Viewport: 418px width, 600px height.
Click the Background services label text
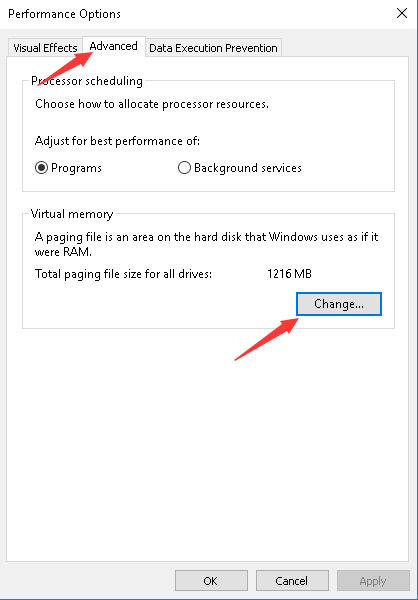click(x=248, y=168)
